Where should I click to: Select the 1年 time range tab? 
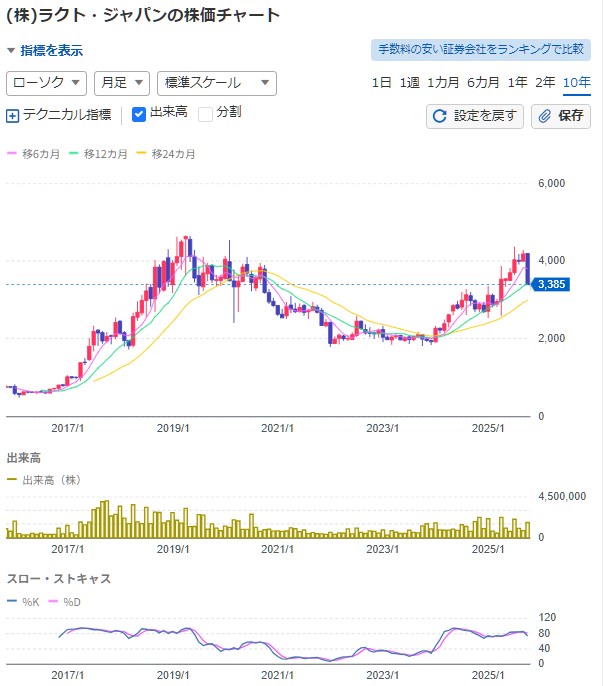(x=517, y=83)
